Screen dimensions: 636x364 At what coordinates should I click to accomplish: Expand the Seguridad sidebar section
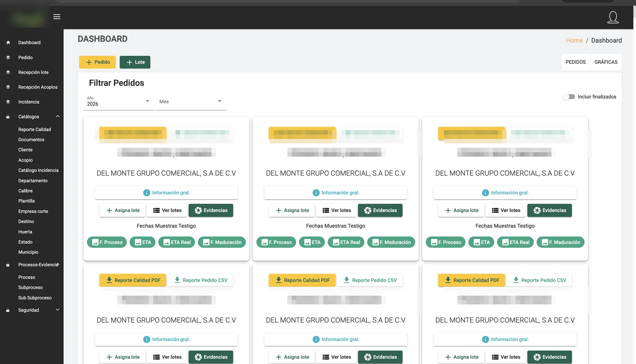tap(58, 310)
